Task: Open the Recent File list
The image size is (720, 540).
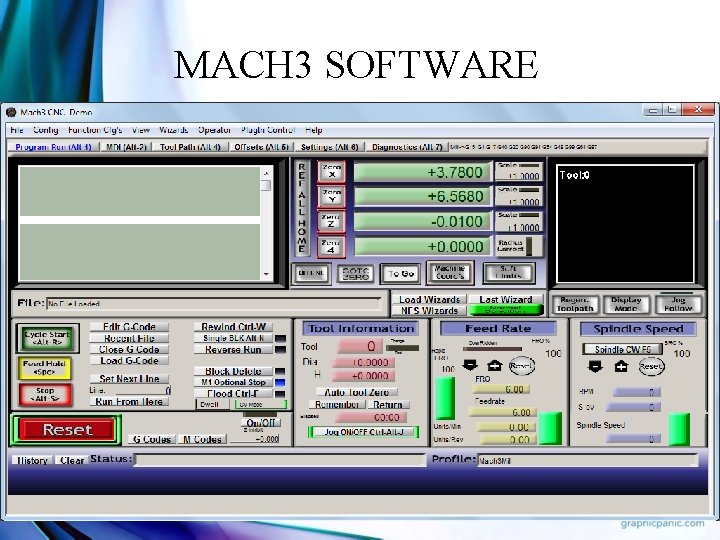Action: [129, 338]
